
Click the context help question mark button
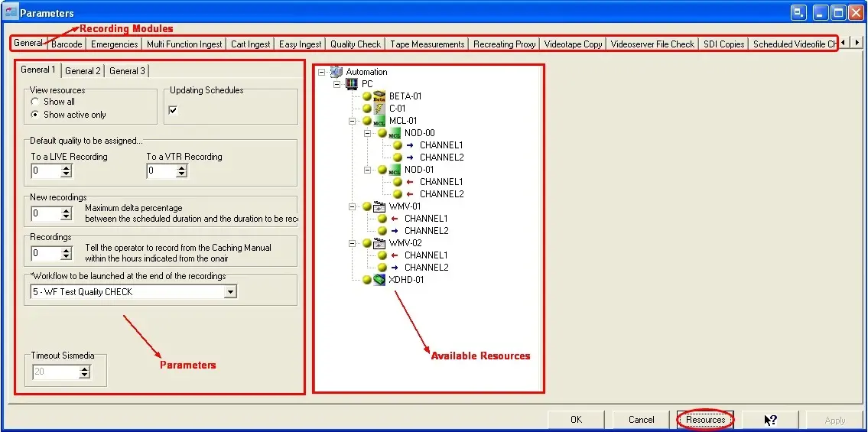coord(771,420)
